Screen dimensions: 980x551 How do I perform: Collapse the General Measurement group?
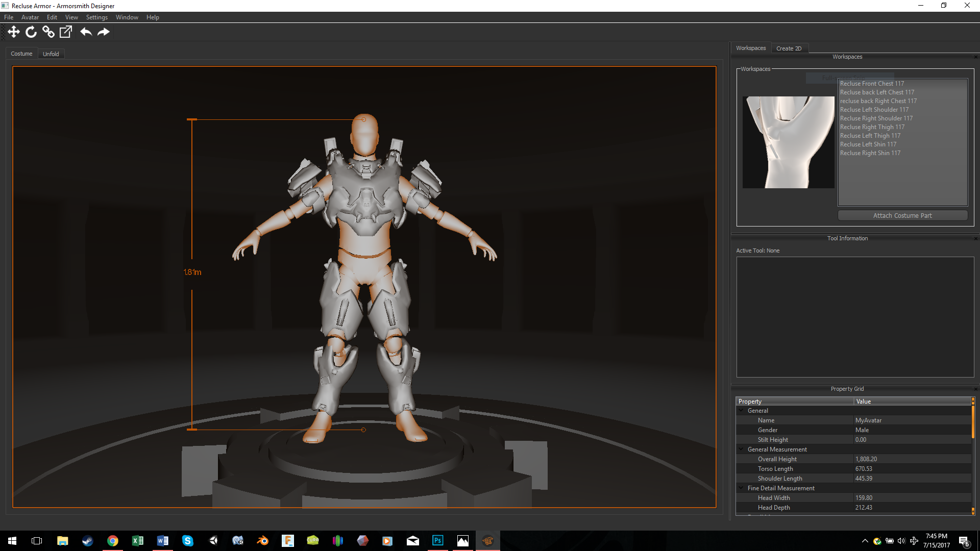pos(741,449)
